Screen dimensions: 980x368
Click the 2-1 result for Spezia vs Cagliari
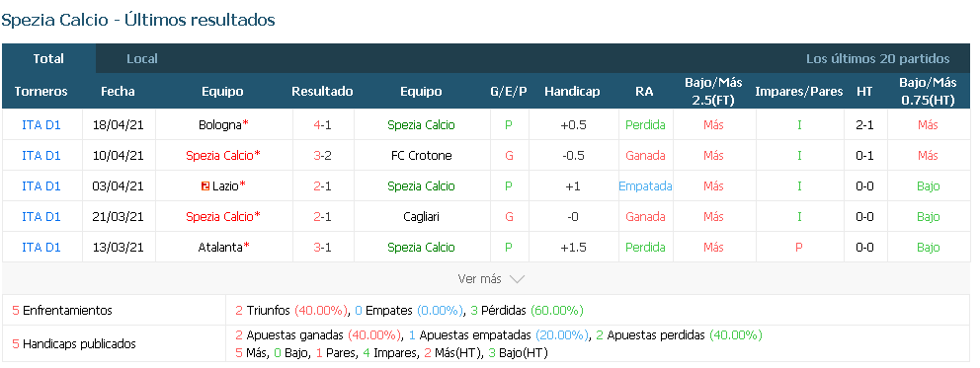point(322,216)
